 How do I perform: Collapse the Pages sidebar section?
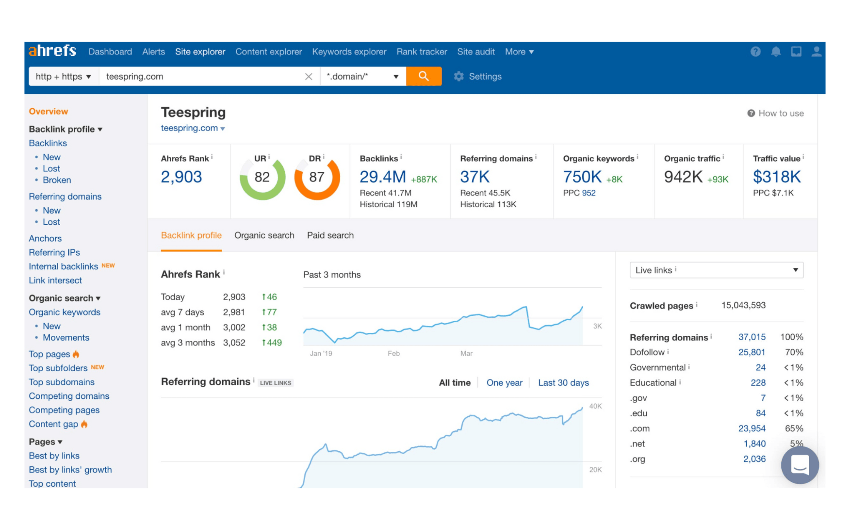[46, 442]
